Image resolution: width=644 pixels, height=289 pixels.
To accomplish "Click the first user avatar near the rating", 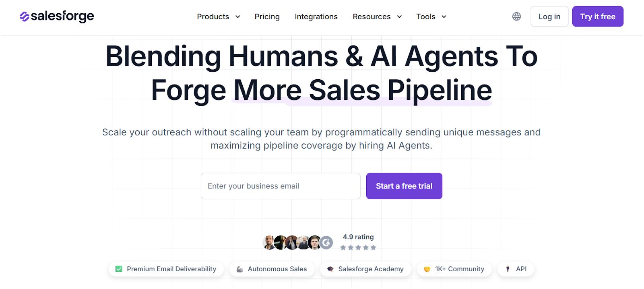I will 268,242.
